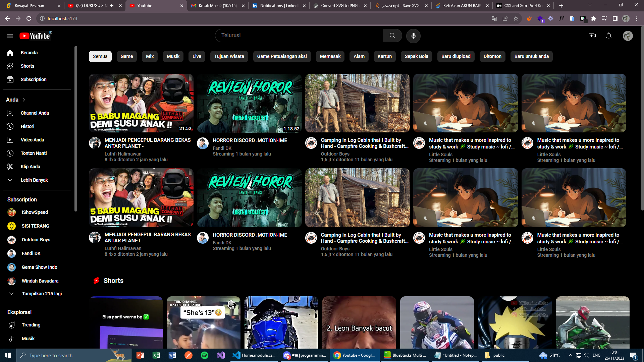Expand Tampilkan 215 lagi subscriptions
The width and height of the screenshot is (644, 362).
tap(42, 294)
